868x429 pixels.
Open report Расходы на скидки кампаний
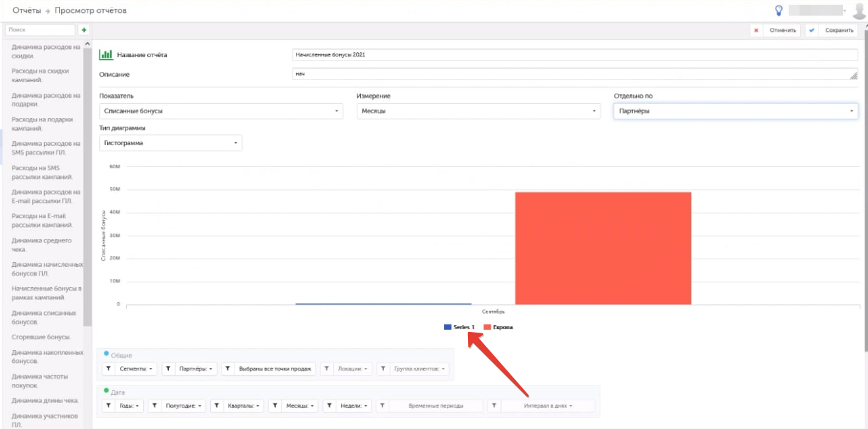point(40,75)
